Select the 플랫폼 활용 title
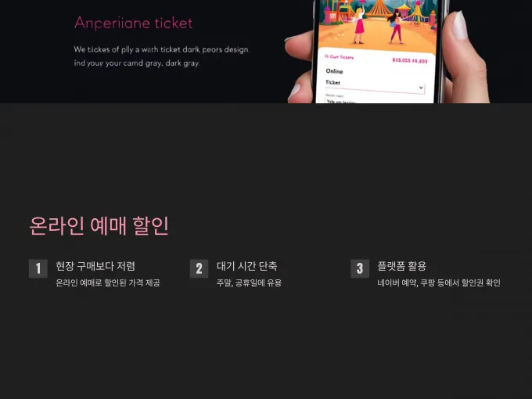 (402, 266)
